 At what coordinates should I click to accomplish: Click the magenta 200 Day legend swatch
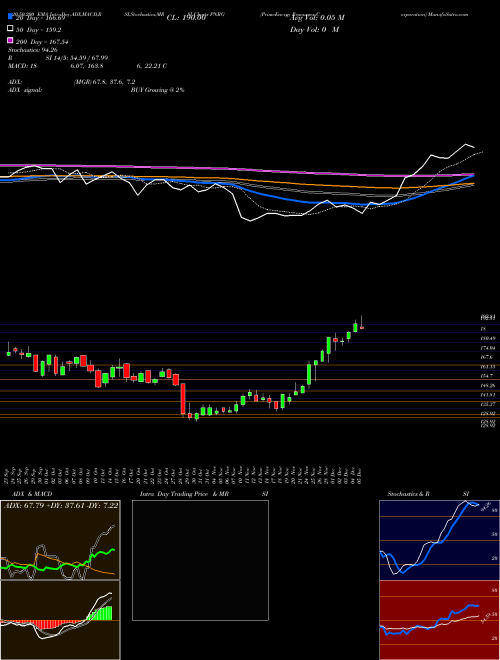[11, 40]
